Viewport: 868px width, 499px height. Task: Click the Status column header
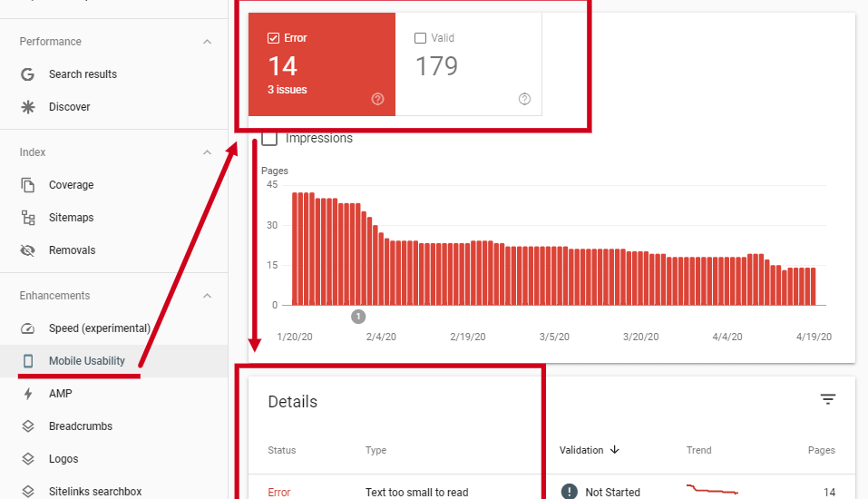tap(282, 450)
